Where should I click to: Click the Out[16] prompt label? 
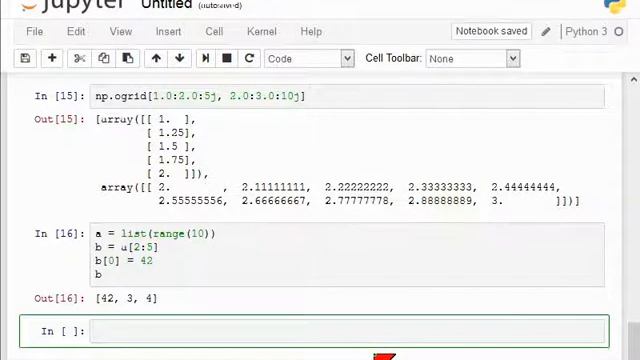coord(60,298)
